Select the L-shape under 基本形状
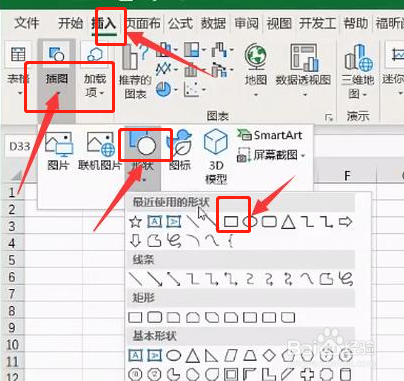 click(269, 374)
